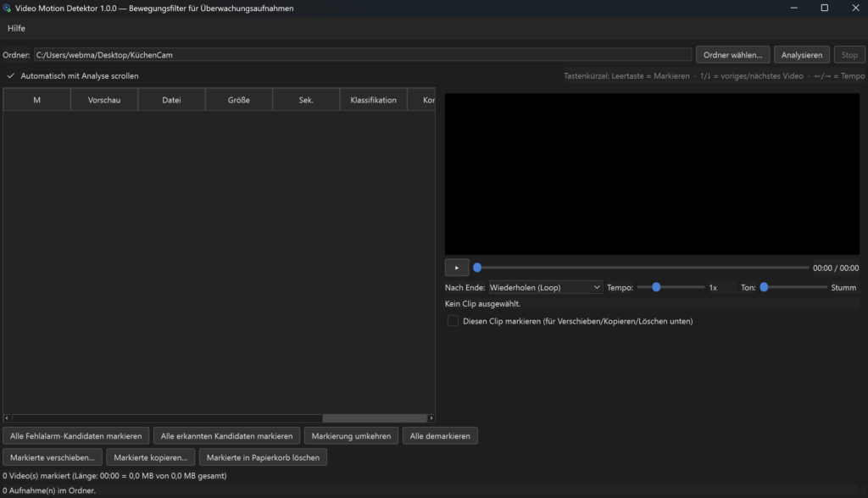
Task: Click the '1x' tempo value
Action: point(713,288)
